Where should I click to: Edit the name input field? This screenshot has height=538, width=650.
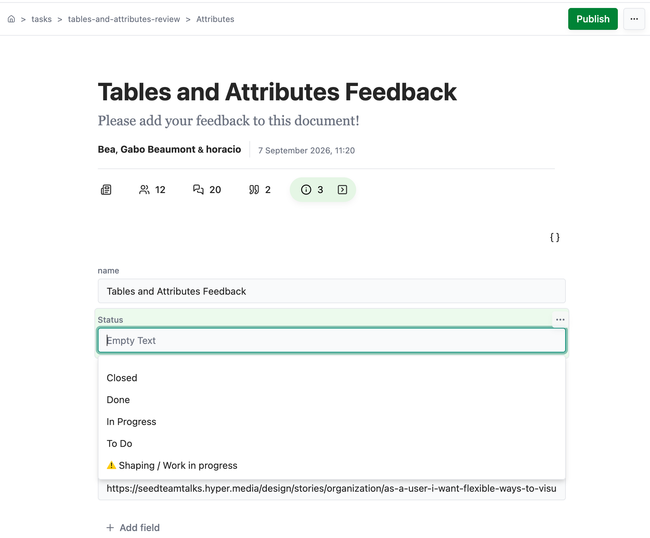point(332,291)
